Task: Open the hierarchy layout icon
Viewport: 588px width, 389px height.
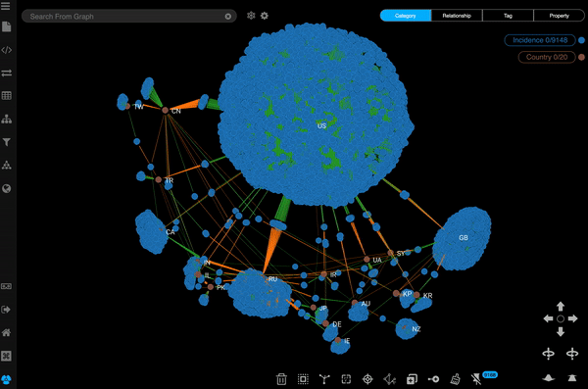Action: click(7, 119)
